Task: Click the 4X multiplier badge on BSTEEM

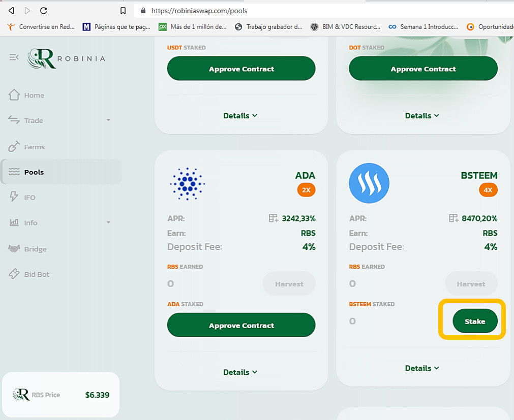Action: click(488, 190)
